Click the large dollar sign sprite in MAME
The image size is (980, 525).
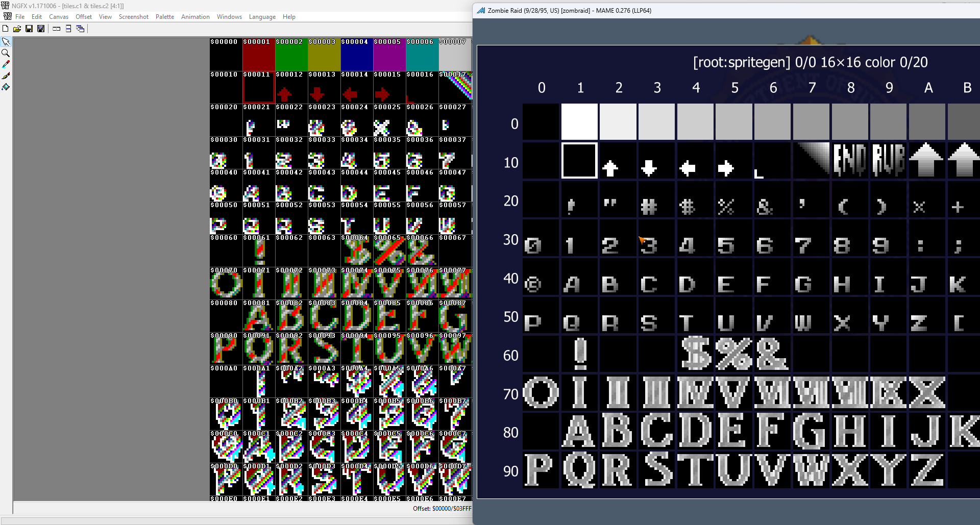[696, 353]
